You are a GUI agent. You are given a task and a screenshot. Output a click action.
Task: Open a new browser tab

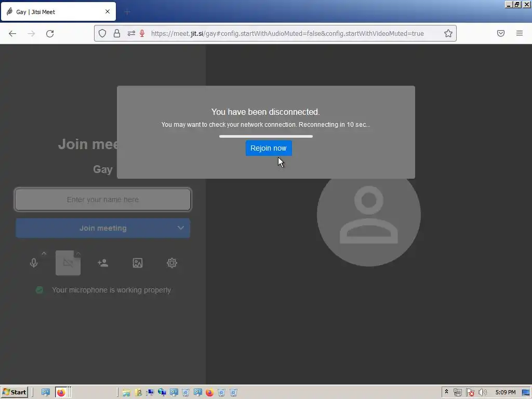click(127, 12)
